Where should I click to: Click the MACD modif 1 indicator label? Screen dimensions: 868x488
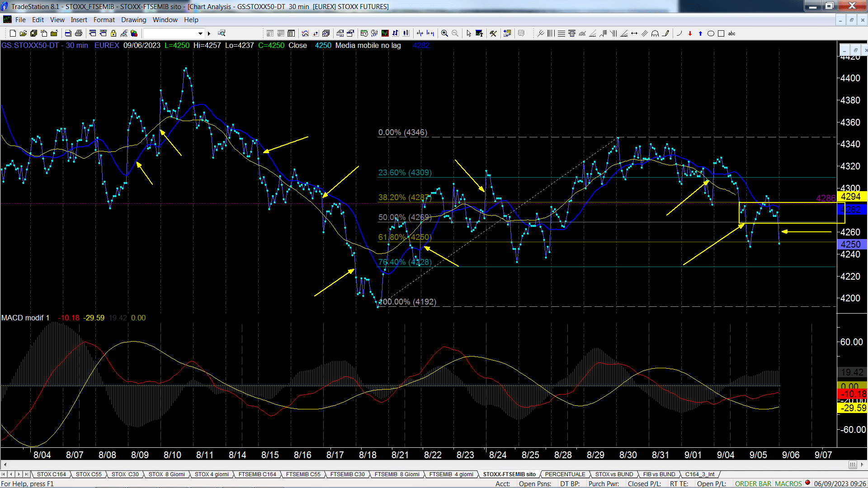25,318
